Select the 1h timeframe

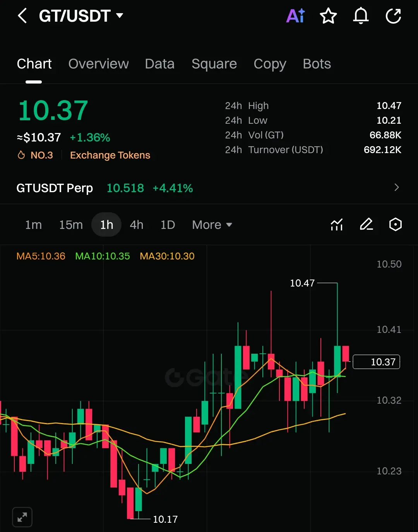(x=106, y=225)
